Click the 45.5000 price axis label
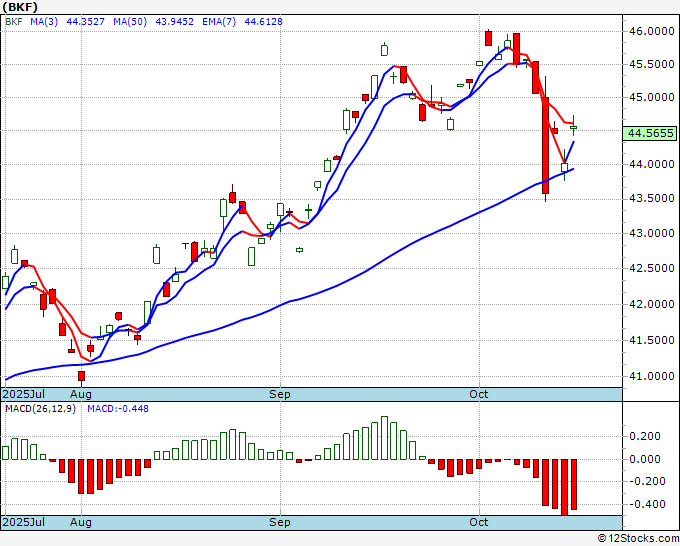Viewport: 680px width, 546px height. (652, 64)
